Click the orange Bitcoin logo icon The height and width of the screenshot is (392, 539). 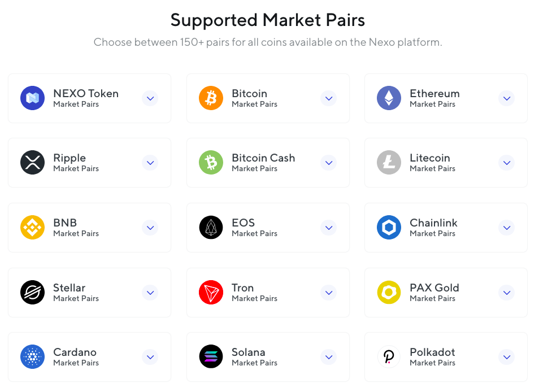[x=211, y=98]
